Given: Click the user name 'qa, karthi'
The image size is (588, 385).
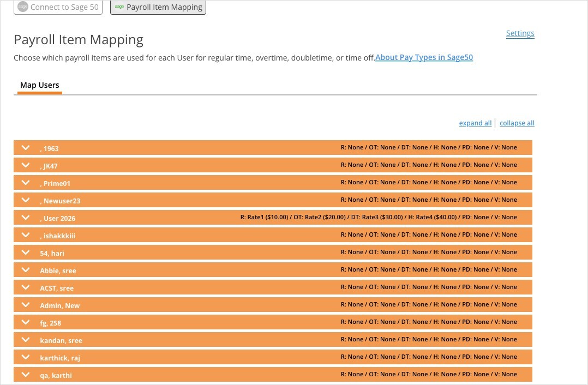Looking at the screenshot, I should pyautogui.click(x=56, y=375).
